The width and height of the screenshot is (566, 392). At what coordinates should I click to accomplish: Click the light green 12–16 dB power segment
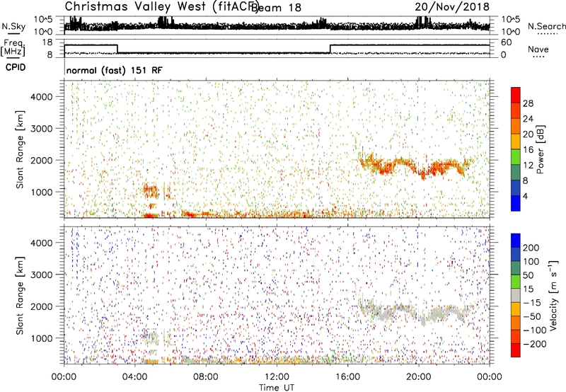tap(516, 157)
